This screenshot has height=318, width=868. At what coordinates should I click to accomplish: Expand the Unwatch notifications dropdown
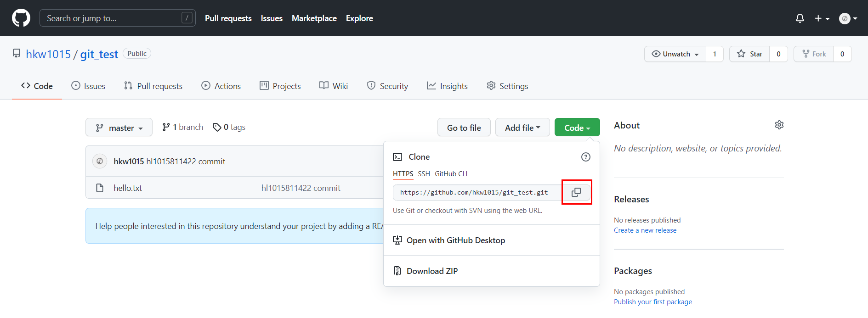(x=675, y=54)
